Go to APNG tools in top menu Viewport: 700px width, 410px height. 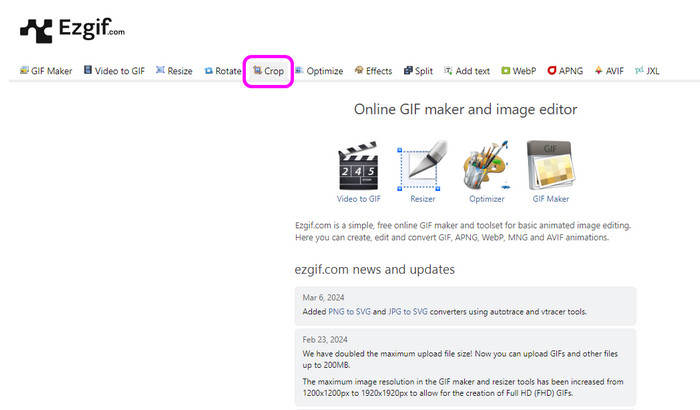pos(565,71)
